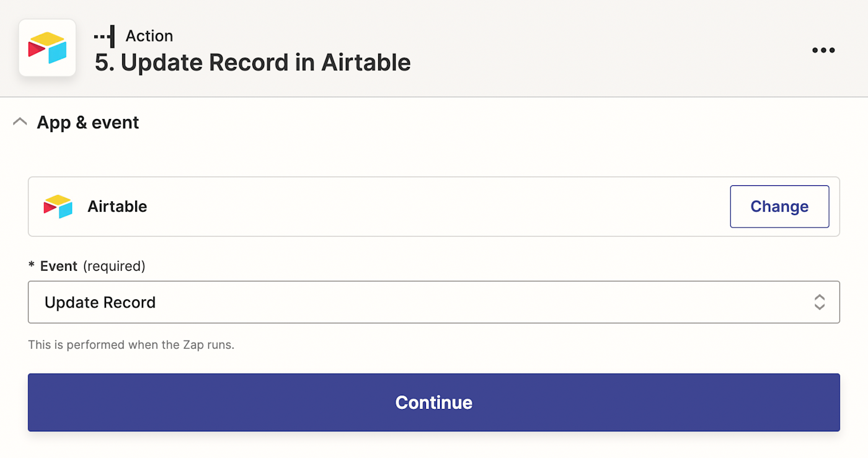Click the Action step type icon

click(x=104, y=37)
